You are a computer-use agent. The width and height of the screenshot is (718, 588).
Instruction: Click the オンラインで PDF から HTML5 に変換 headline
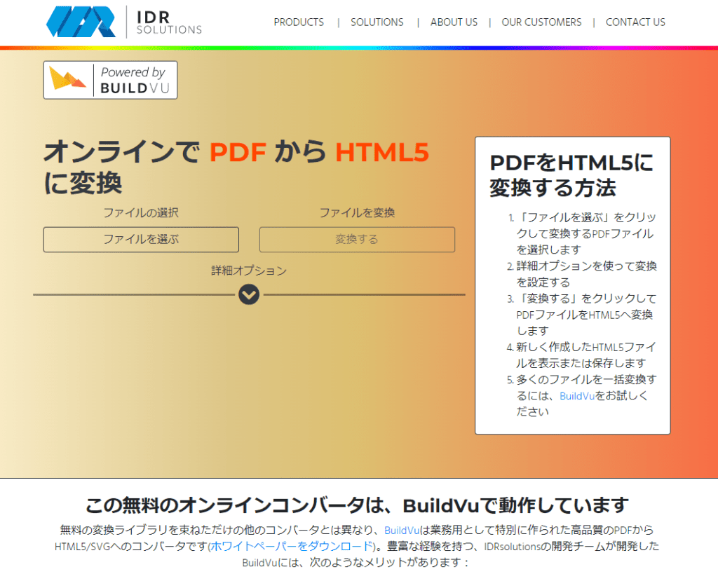pyautogui.click(x=236, y=167)
